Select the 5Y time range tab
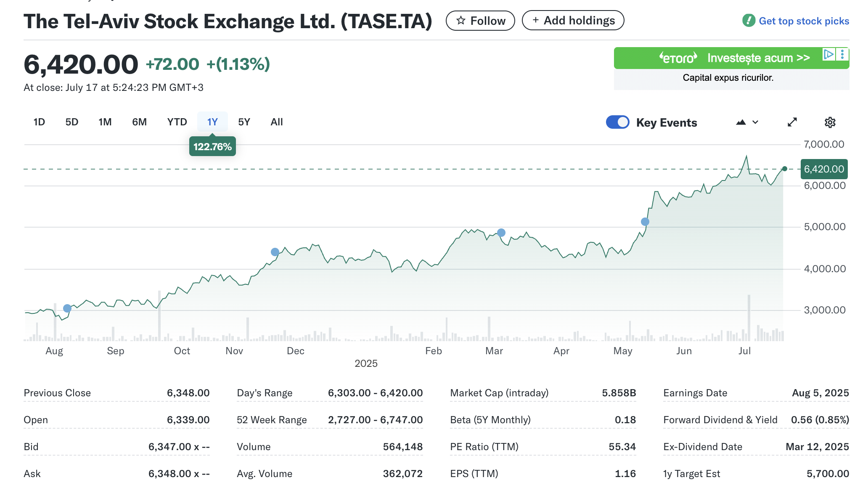The image size is (868, 488). pos(244,122)
